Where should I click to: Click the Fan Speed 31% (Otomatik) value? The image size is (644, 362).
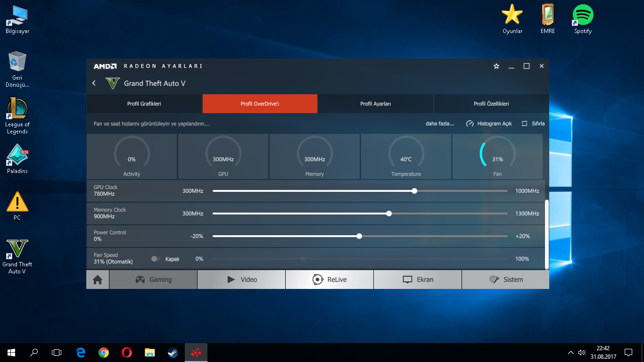pos(113,262)
